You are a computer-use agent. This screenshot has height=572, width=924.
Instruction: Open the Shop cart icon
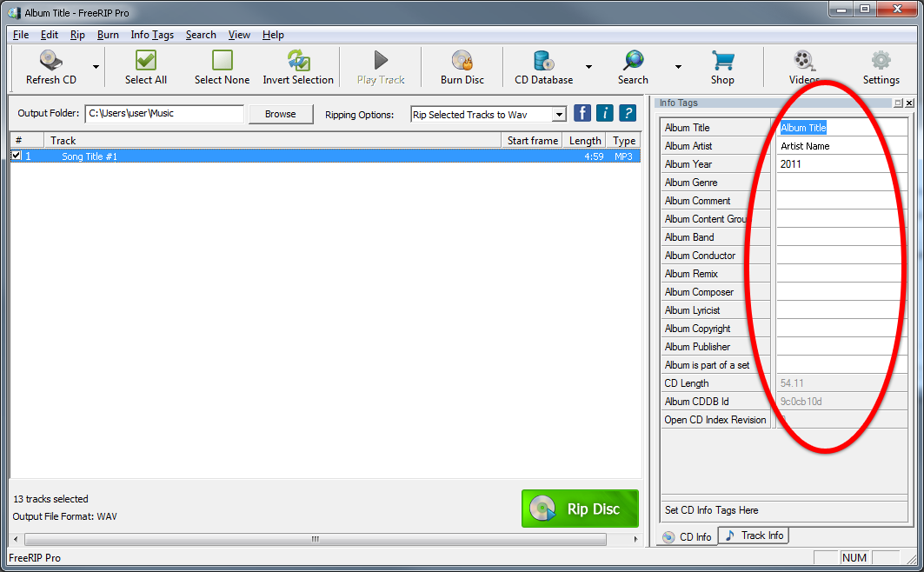722,60
